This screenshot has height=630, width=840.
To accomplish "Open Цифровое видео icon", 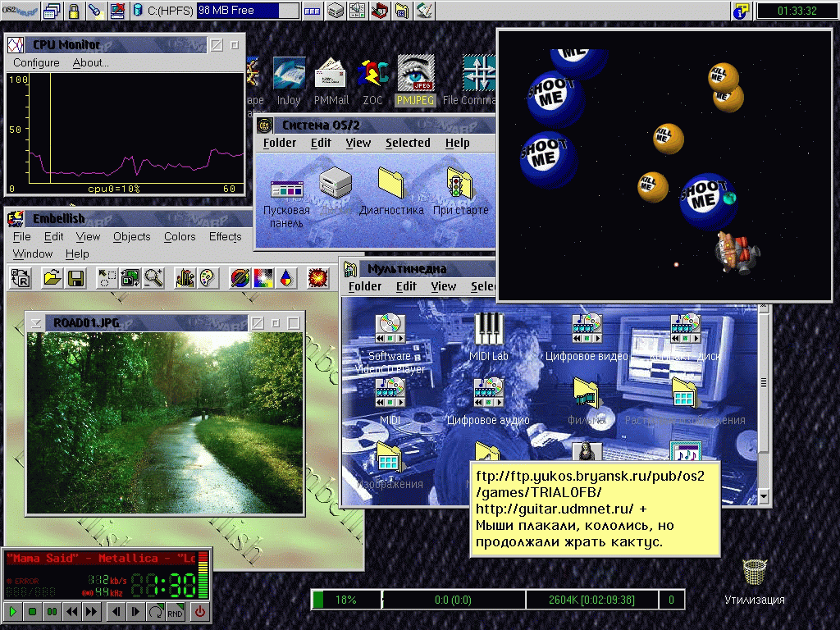I will (587, 337).
